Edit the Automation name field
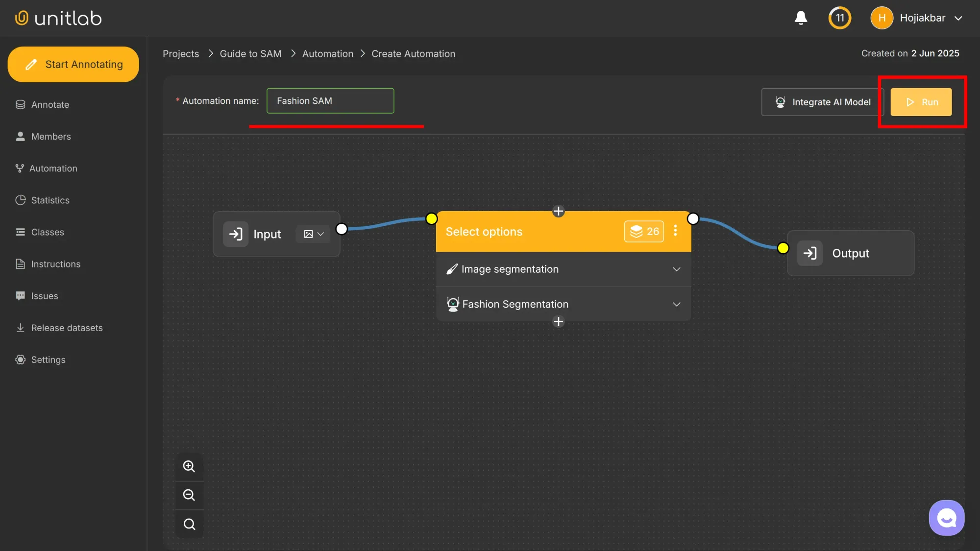980x551 pixels. pyautogui.click(x=330, y=100)
